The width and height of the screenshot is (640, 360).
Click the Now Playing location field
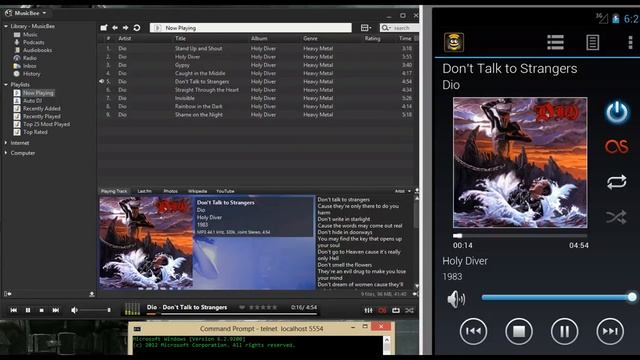click(x=251, y=28)
